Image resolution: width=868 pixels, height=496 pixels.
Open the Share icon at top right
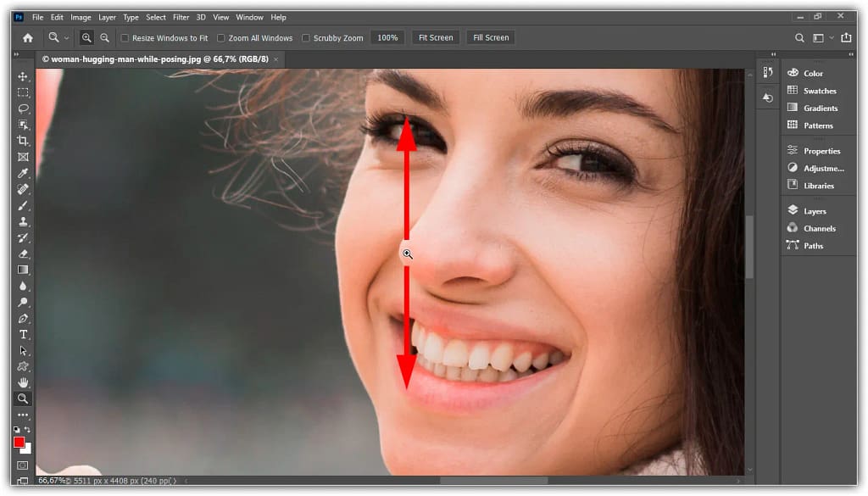point(845,37)
